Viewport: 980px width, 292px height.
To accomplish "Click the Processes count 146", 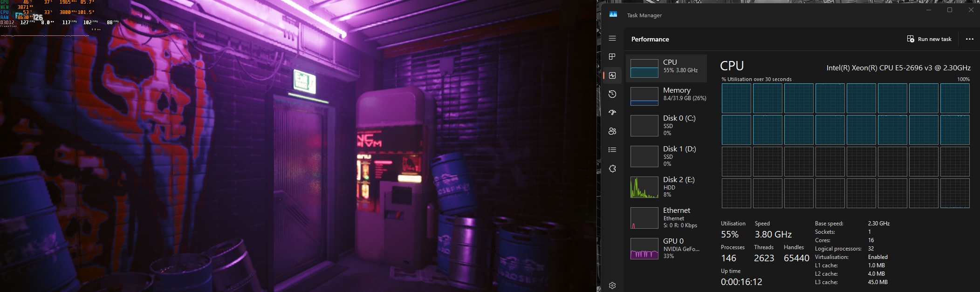I will coord(729,258).
